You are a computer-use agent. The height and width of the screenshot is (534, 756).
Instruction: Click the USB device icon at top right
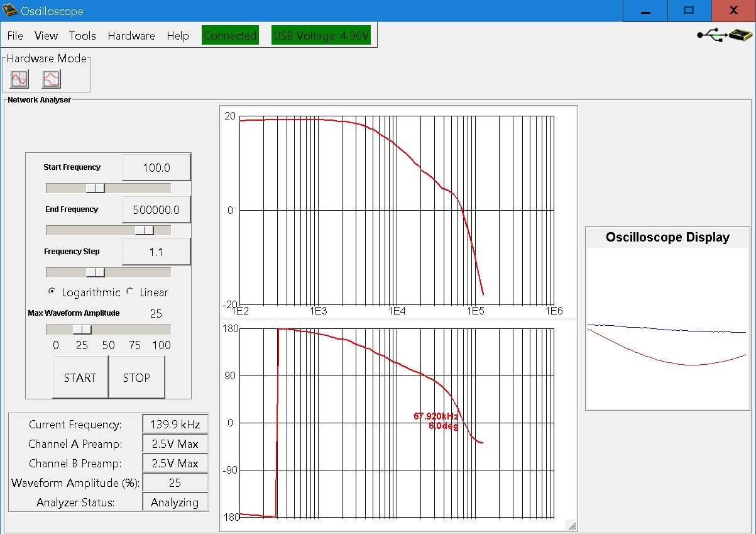click(725, 36)
